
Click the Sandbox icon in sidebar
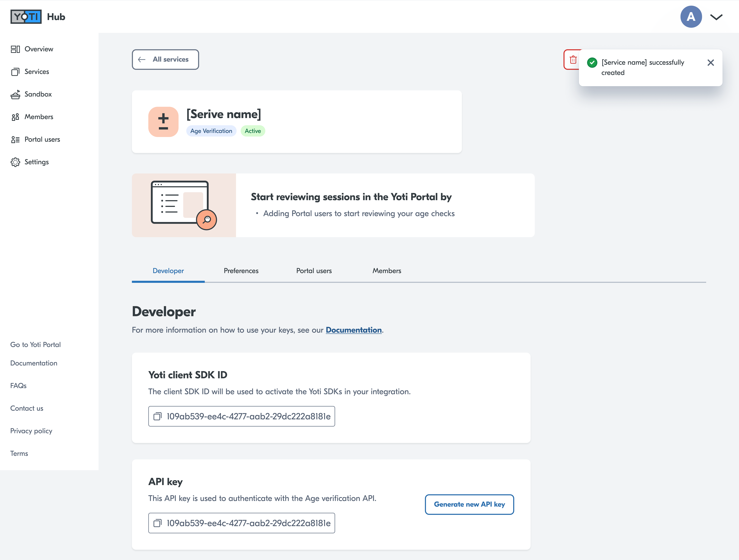pyautogui.click(x=15, y=95)
